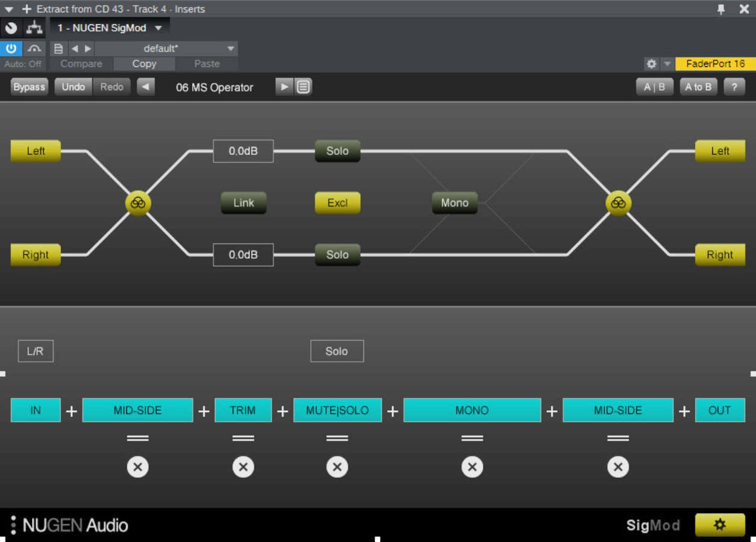Select the IN module block

pyautogui.click(x=36, y=410)
